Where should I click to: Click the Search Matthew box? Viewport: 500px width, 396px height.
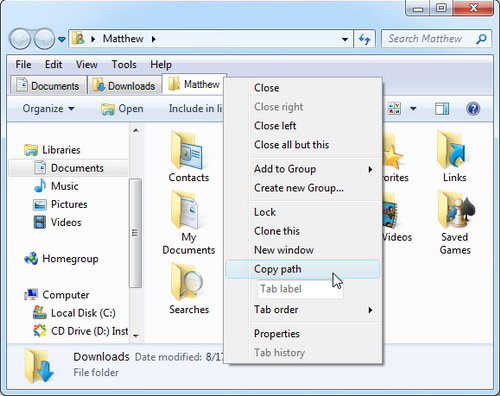[437, 39]
